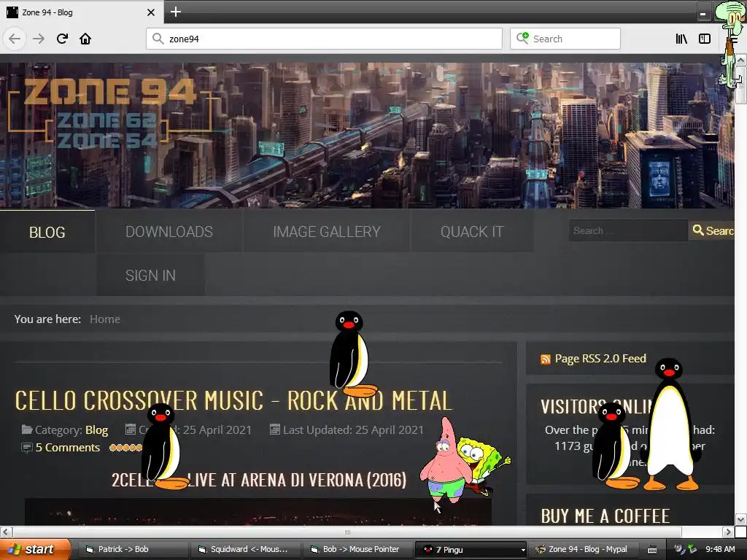Click the add search engine icon in the Search box

[x=522, y=38]
